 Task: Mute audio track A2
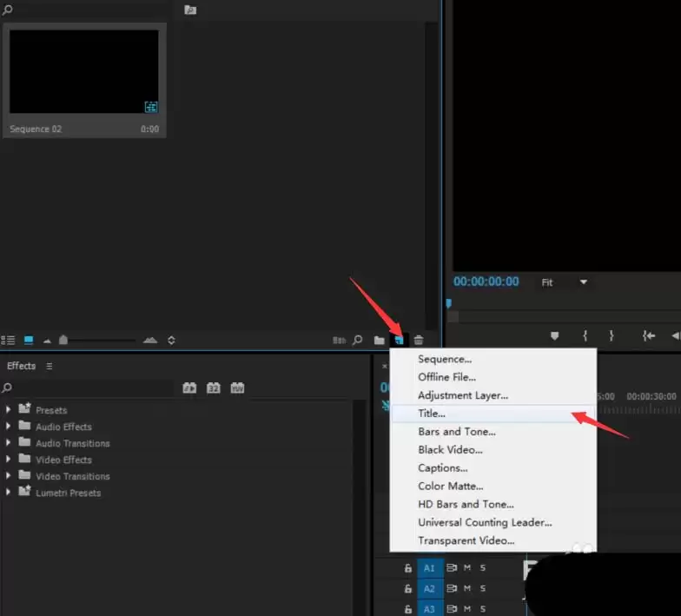[467, 588]
